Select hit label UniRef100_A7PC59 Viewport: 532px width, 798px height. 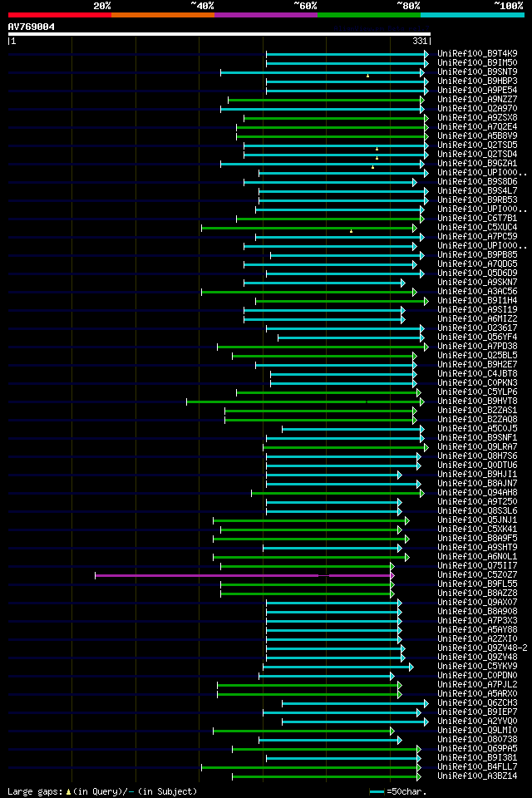point(477,237)
